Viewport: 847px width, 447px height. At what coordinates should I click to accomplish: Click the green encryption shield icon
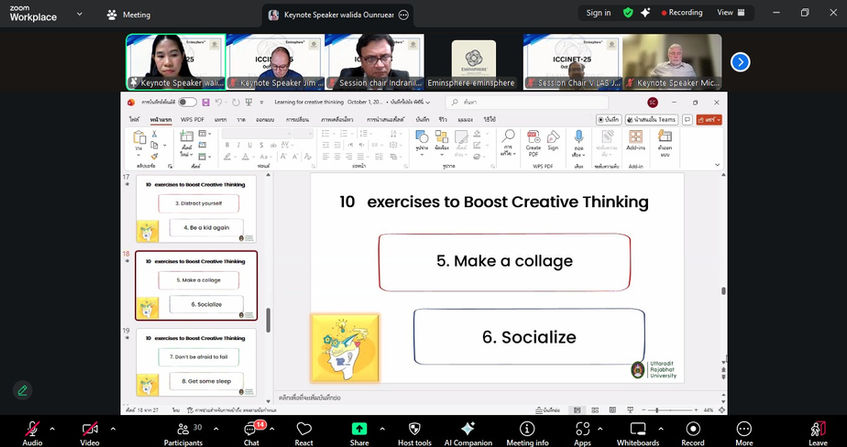628,13
